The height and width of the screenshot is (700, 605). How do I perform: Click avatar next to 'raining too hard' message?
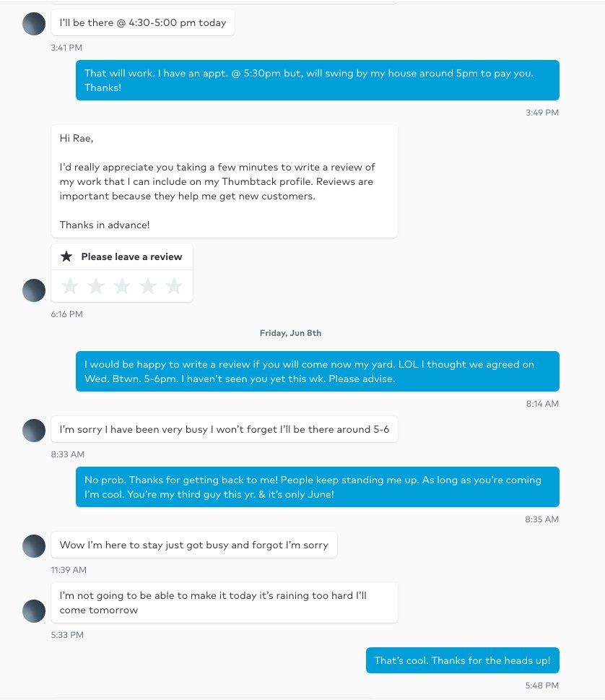[x=34, y=611]
